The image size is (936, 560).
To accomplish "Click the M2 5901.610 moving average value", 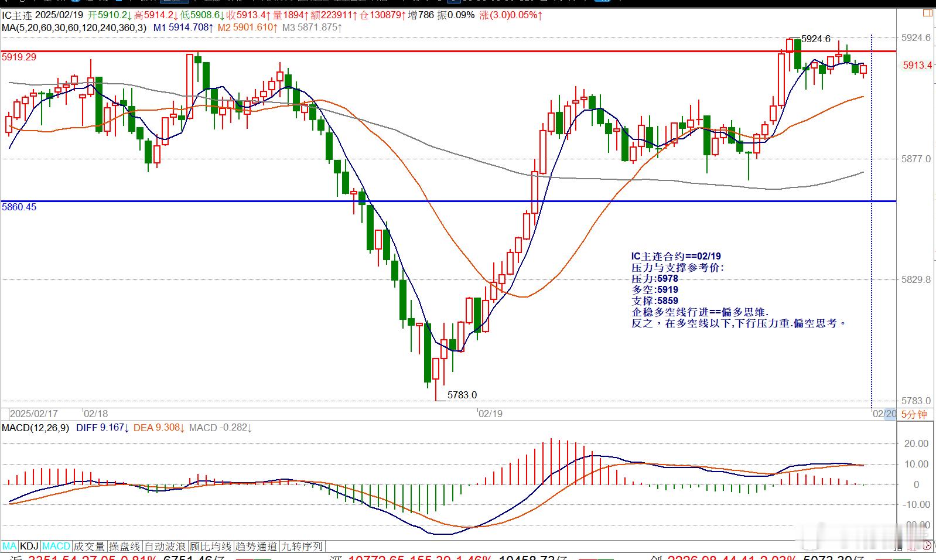I will coord(247,27).
